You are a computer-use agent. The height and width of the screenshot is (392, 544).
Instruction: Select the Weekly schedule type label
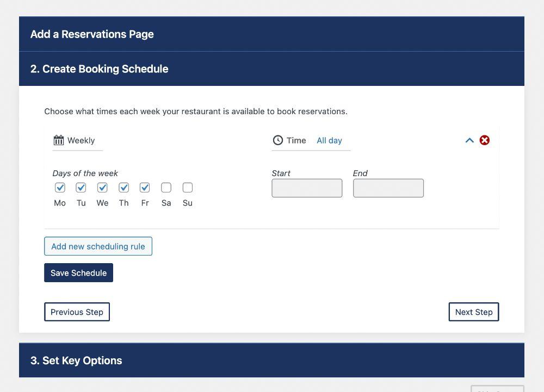click(81, 140)
